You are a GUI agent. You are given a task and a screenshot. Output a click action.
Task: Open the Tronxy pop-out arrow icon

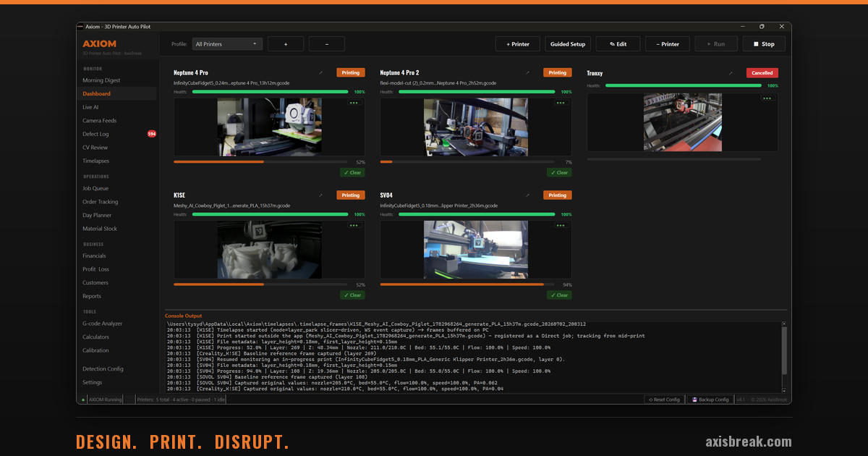pos(731,73)
